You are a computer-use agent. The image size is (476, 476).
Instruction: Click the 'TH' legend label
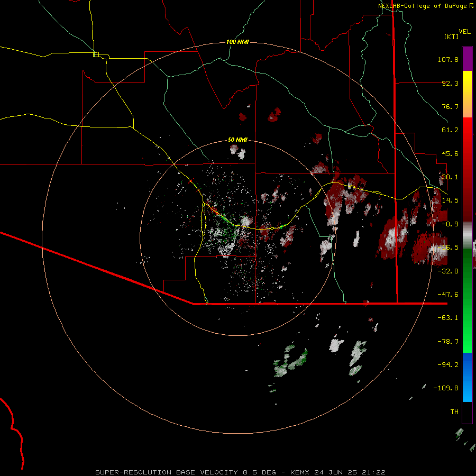(x=454, y=412)
